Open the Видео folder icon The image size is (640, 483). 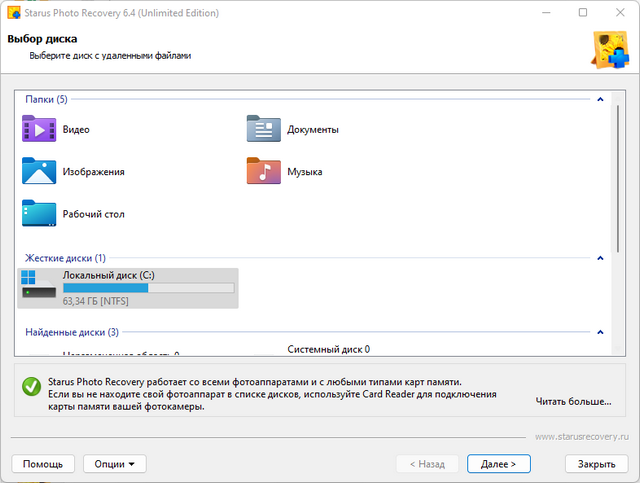coord(39,129)
